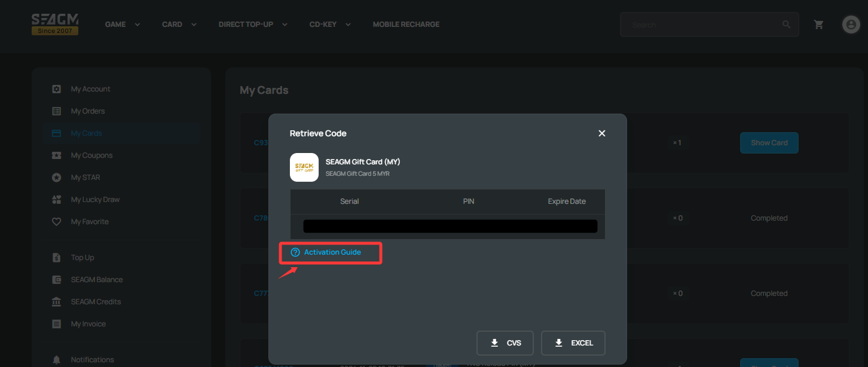The width and height of the screenshot is (868, 367).
Task: Click the My Lucky Draw icon
Action: [56, 200]
